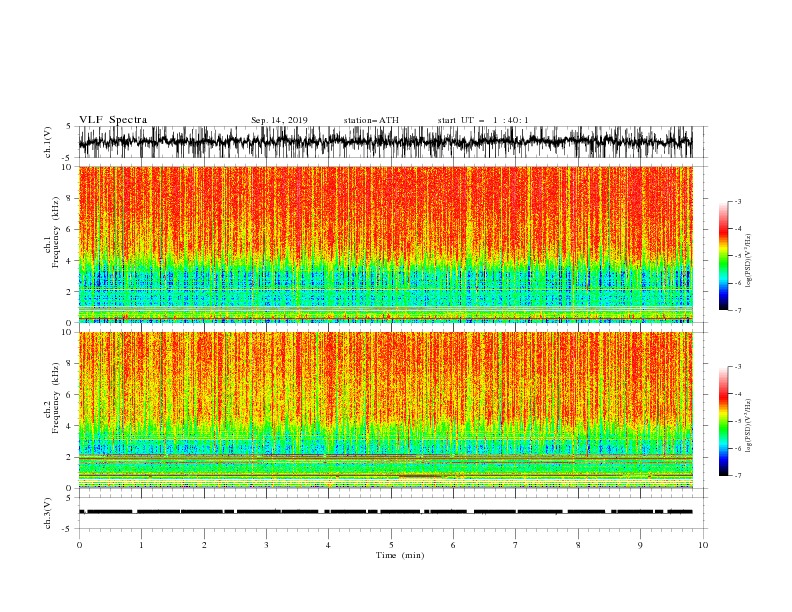The width and height of the screenshot is (792, 612).
Task: Click the 'ch.2 Frequency (kHz)' axis label
Action: 52,398
